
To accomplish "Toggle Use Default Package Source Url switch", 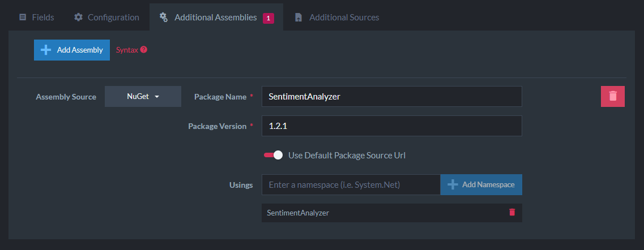I will 273,156.
